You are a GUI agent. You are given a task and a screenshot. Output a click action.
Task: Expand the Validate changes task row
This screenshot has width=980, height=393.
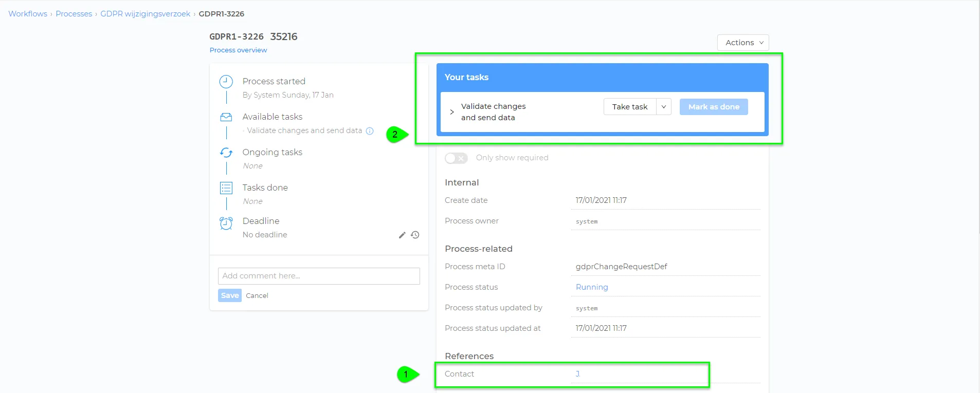click(x=452, y=112)
